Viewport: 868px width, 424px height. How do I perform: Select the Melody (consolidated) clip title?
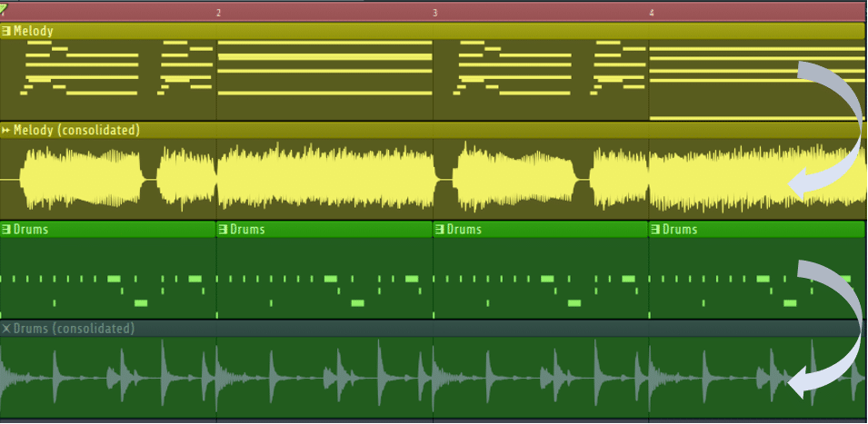pyautogui.click(x=76, y=131)
